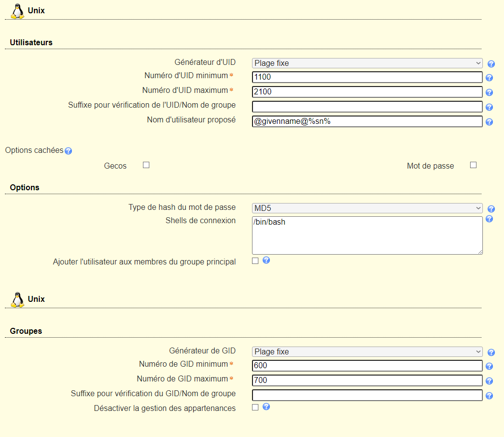Open help for Numéro d'UID minimum
This screenshot has height=437, width=504.
[489, 78]
